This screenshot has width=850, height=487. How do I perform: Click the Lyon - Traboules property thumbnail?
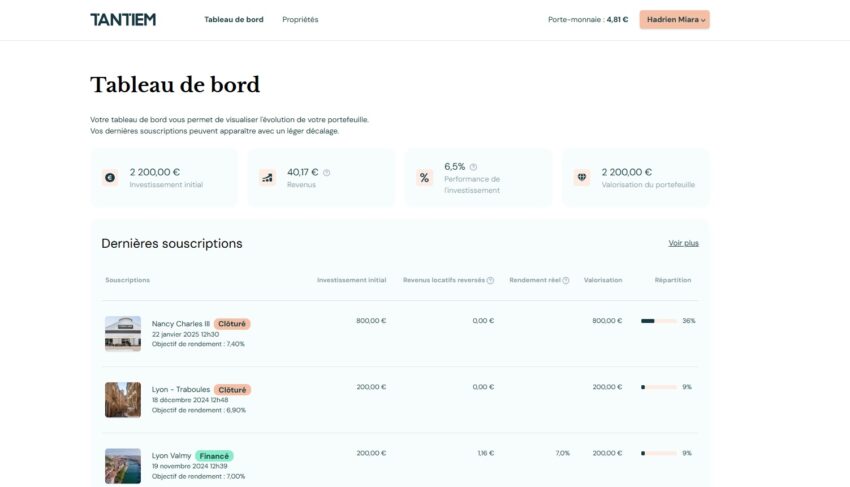coord(123,400)
